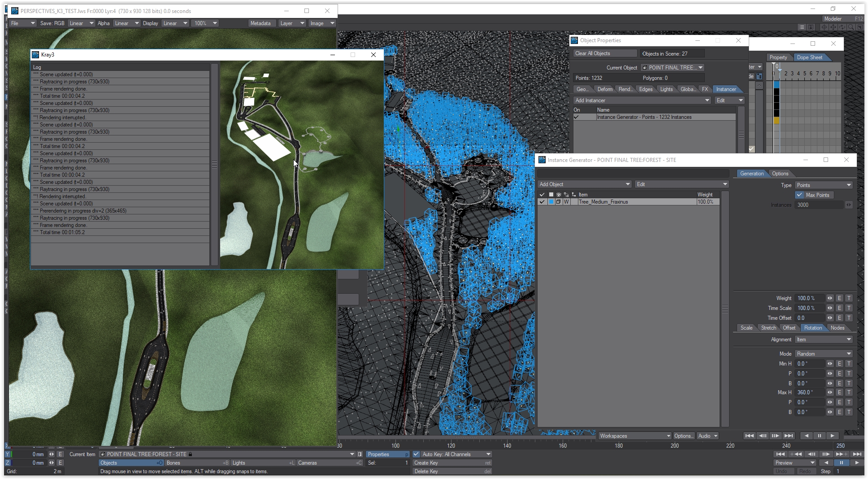This screenshot has height=479, width=868.
Task: Click the blue color box for Tree_Medium_Fraxinus
Action: click(x=551, y=202)
